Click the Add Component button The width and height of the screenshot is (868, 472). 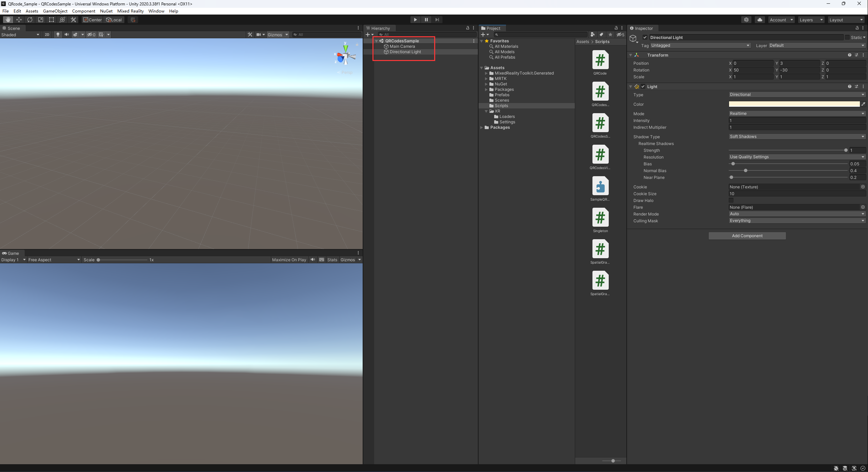[747, 235]
